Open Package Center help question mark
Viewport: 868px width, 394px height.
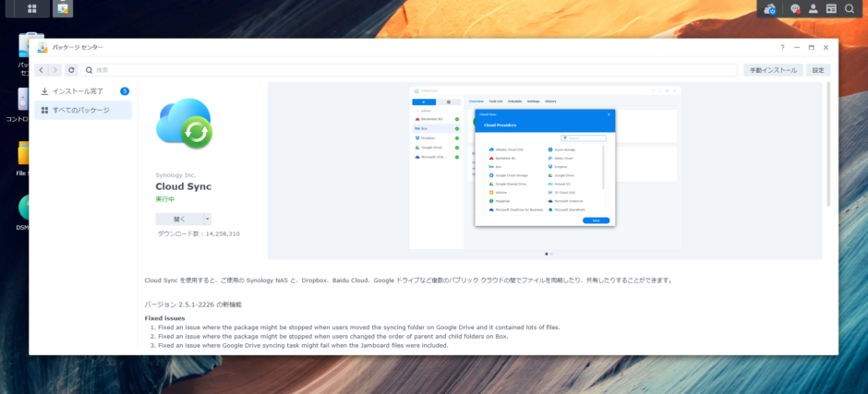[782, 47]
